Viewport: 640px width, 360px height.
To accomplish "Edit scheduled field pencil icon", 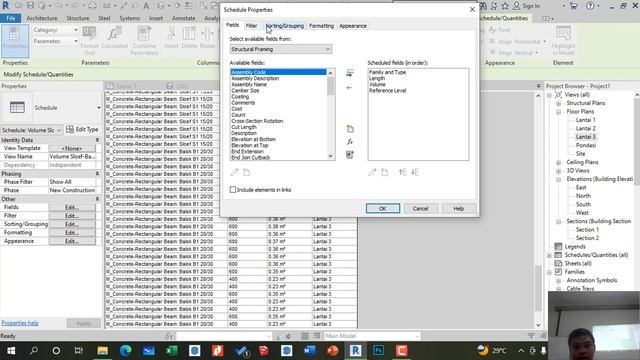I will pyautogui.click(x=372, y=172).
